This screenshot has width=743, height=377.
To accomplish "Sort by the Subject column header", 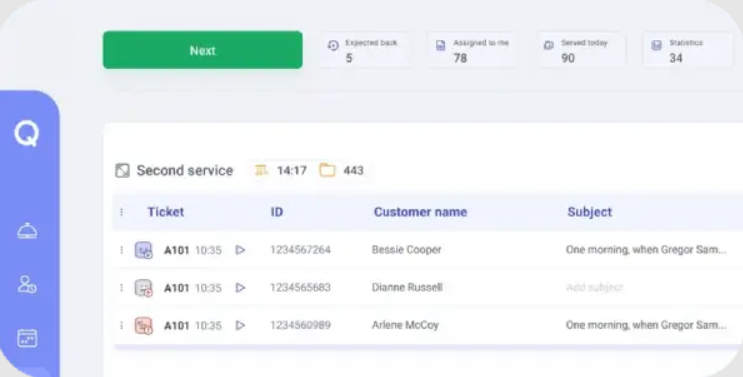I will 589,212.
